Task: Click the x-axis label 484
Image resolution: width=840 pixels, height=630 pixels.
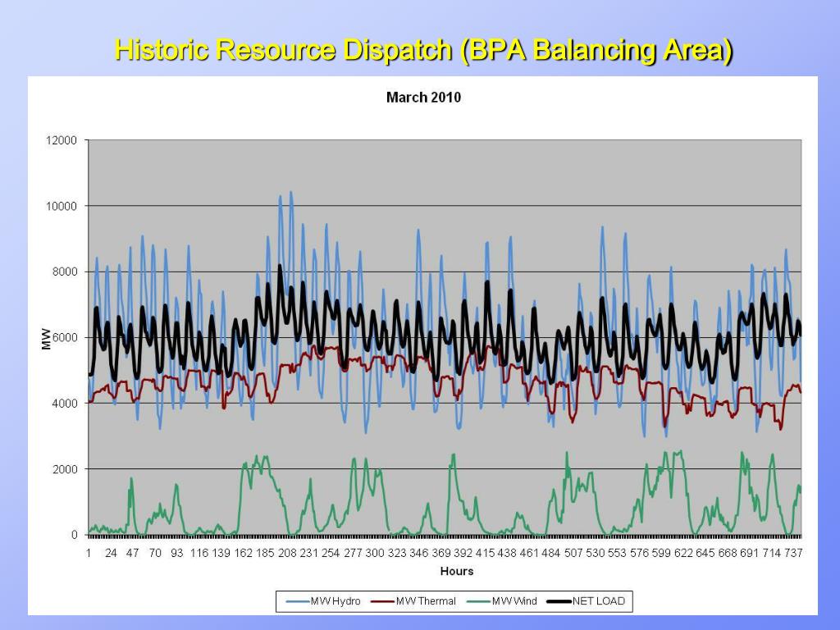Action: [551, 553]
